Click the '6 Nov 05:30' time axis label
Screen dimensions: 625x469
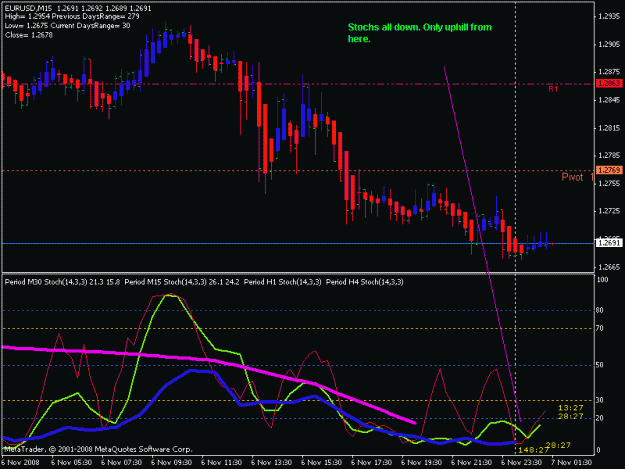[72, 463]
